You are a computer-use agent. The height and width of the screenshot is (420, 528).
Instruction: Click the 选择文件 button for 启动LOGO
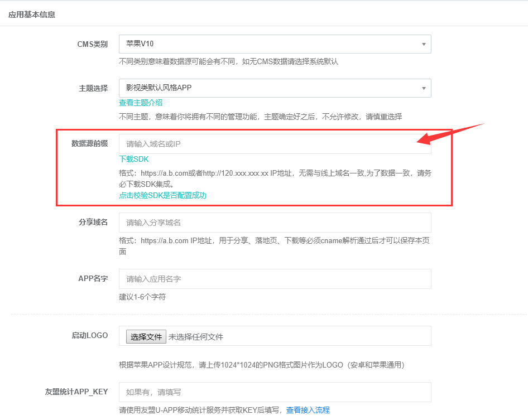pos(146,336)
